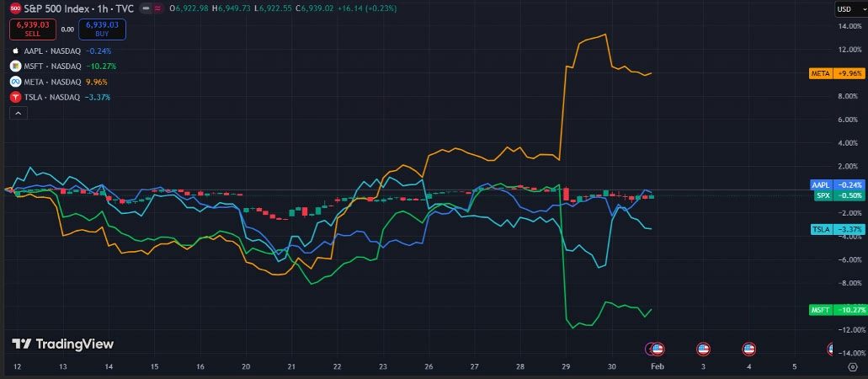This screenshot has height=379, width=868.
Task: Click the TSLA −3.37% percentage in legend
Action: 98,98
